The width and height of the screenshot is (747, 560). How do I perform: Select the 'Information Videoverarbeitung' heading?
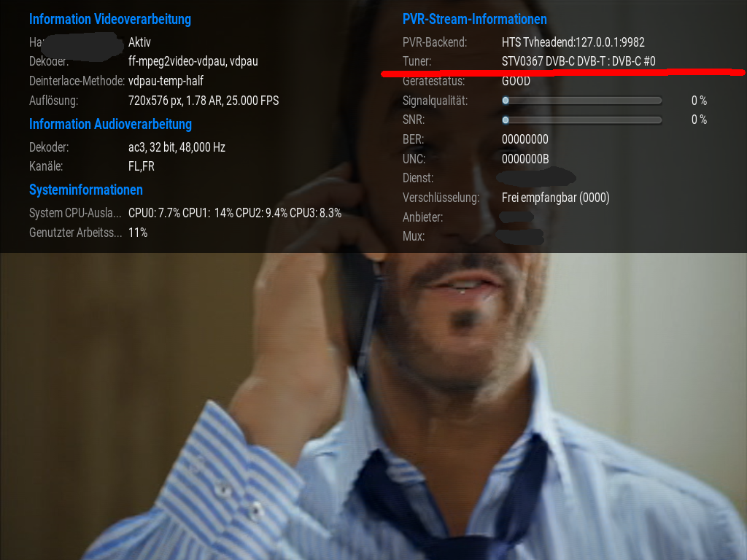click(x=110, y=19)
